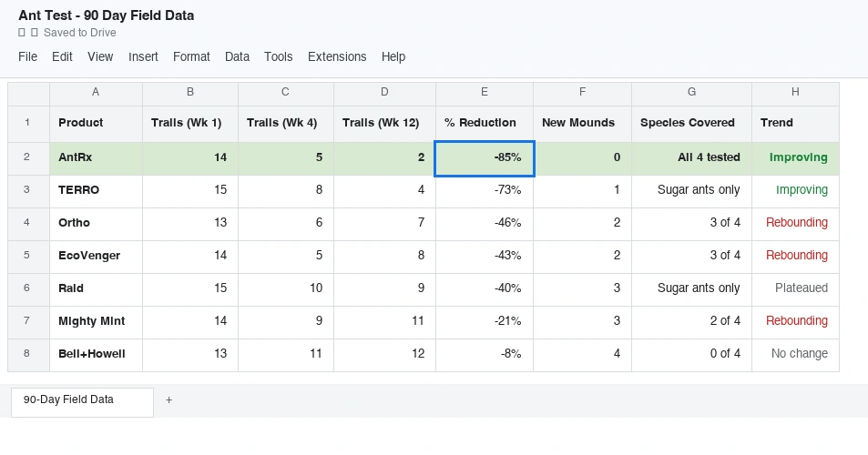Open the Insert menu

click(143, 56)
